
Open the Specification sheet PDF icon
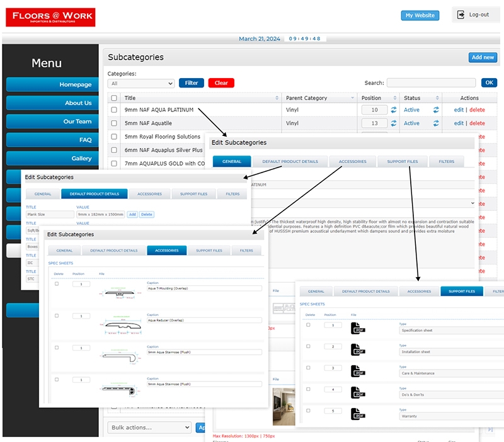[358, 328]
